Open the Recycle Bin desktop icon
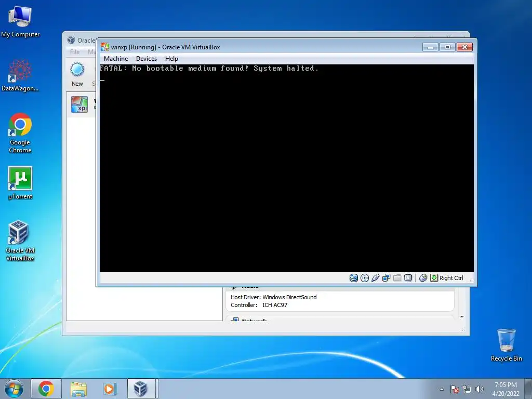Viewport: 532px width, 399px height. pyautogui.click(x=506, y=340)
